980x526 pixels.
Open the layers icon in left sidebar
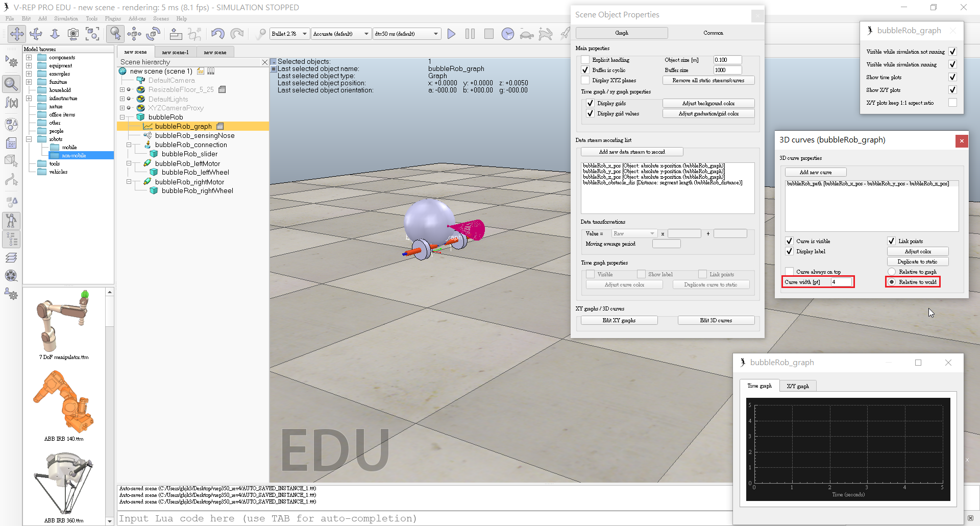(11, 257)
